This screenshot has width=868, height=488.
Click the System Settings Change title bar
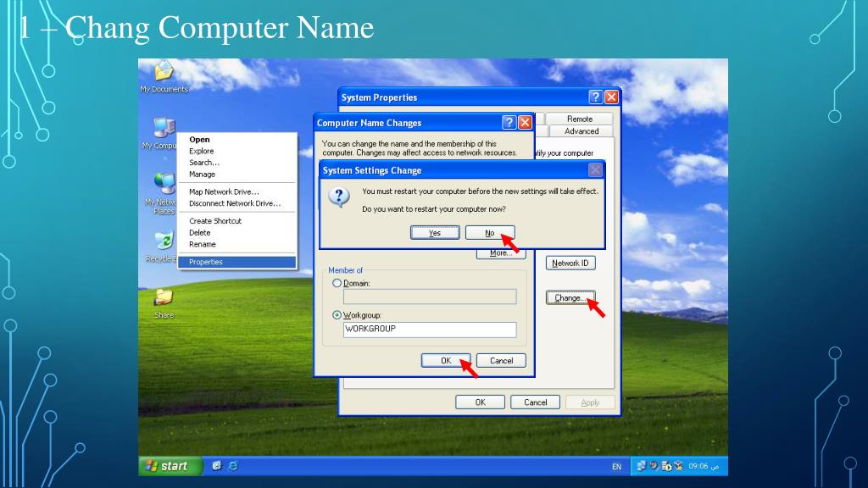[462, 170]
